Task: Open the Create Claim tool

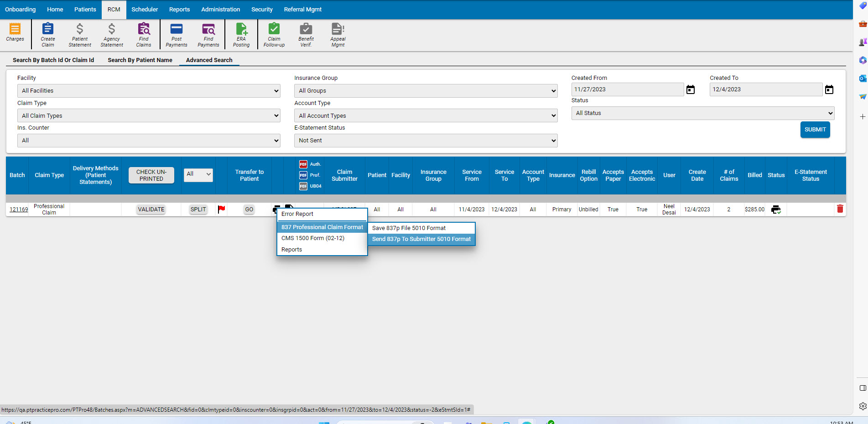Action: (47, 34)
